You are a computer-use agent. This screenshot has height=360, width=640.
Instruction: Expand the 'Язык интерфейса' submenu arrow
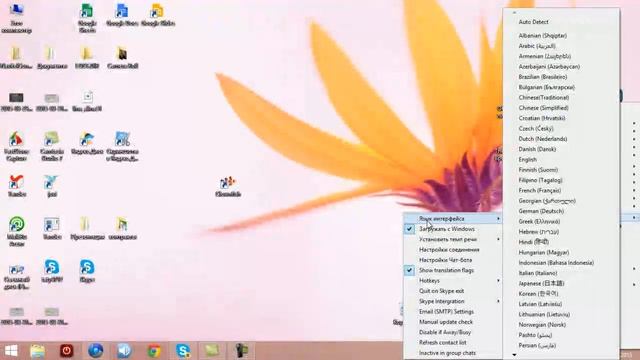(x=498, y=219)
